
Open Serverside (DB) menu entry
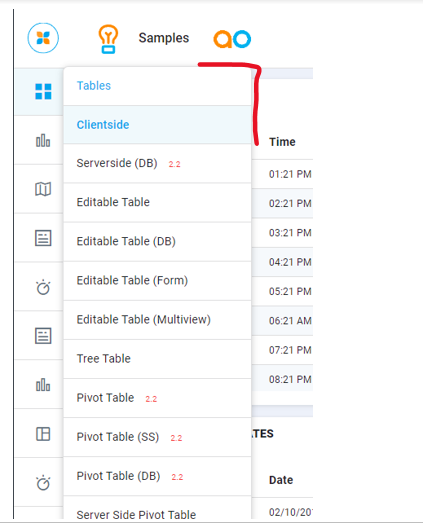(157, 163)
